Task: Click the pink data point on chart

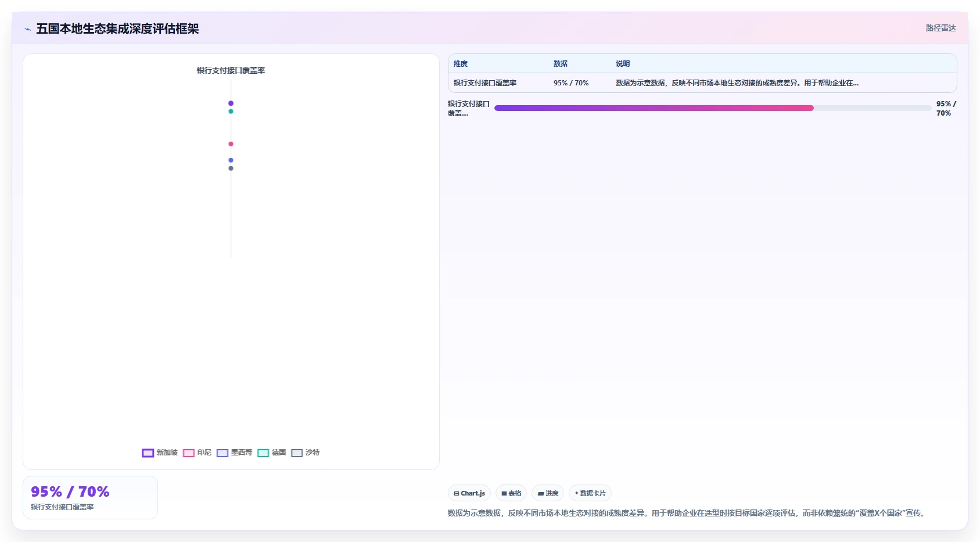Action: pyautogui.click(x=231, y=144)
